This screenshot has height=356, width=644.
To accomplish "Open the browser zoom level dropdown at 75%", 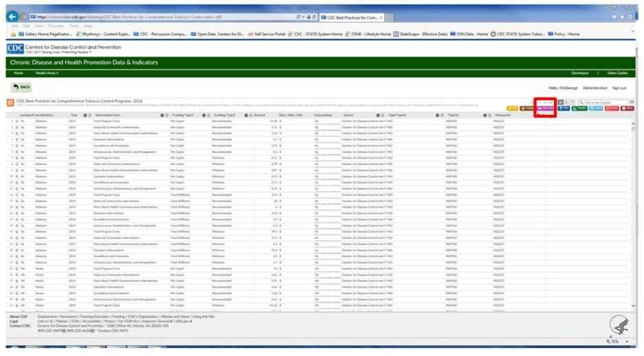I will 627,342.
